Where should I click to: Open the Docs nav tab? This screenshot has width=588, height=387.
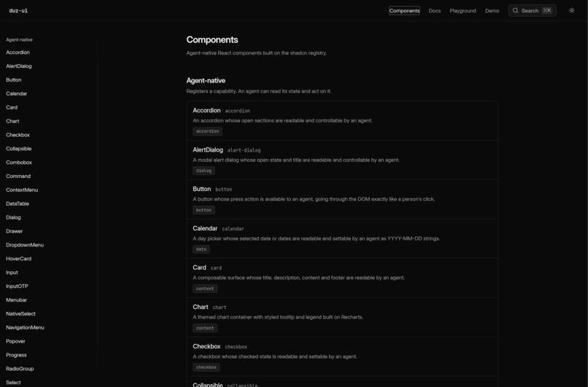[x=435, y=10]
